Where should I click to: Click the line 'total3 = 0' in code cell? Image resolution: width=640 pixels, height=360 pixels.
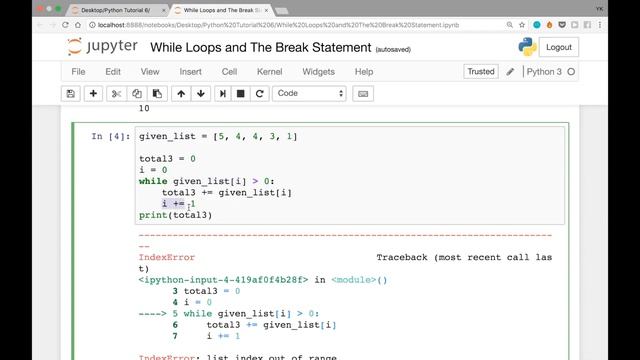[167, 159]
